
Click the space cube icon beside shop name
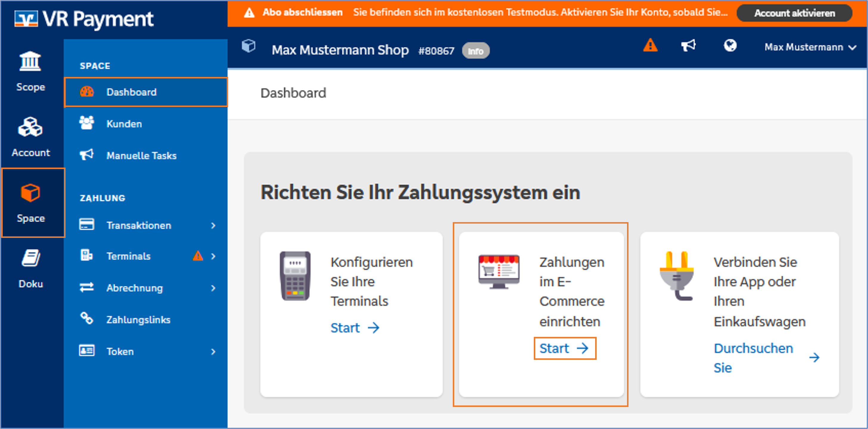click(249, 46)
